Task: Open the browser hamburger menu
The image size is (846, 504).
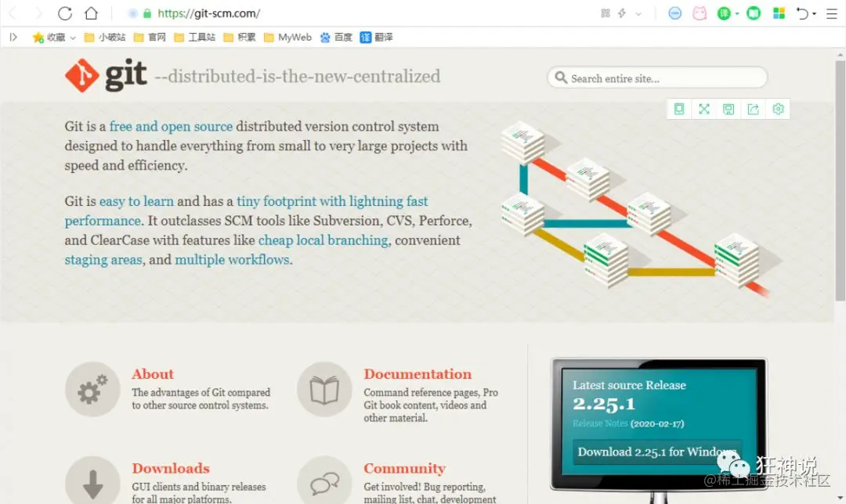Action: (832, 14)
